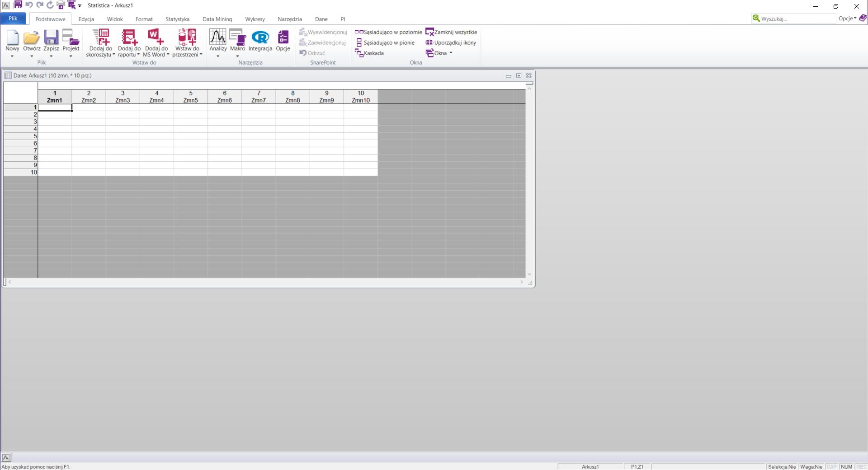Click Sąsiadująco w poziomie button
The width and height of the screenshot is (868, 470).
[388, 32]
